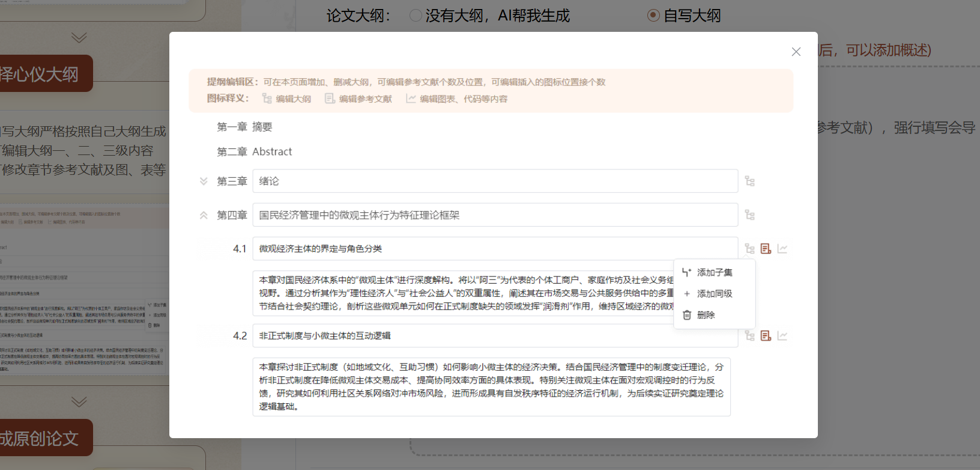Expand chapter three 绪论 section

point(204,181)
